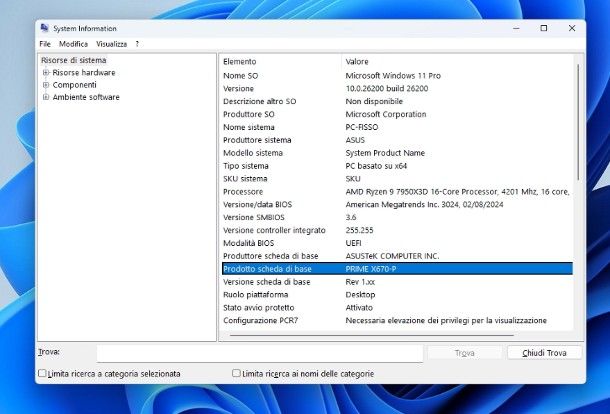Click the value PRIME X670-P

pyautogui.click(x=371, y=268)
